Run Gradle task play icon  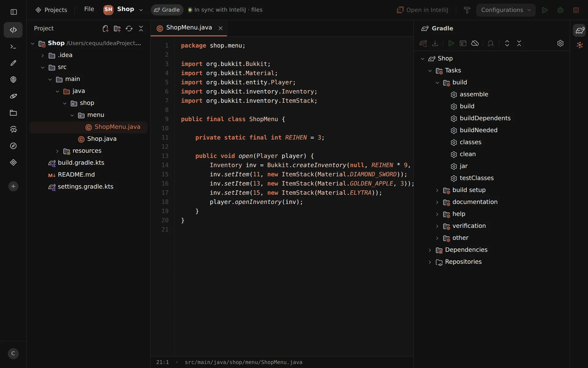pyautogui.click(x=451, y=43)
